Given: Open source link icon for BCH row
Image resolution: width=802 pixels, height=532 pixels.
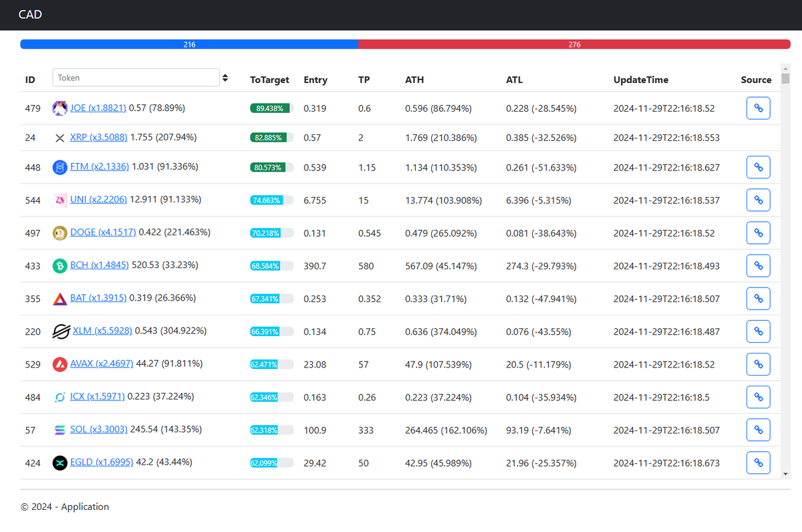Looking at the screenshot, I should (758, 265).
